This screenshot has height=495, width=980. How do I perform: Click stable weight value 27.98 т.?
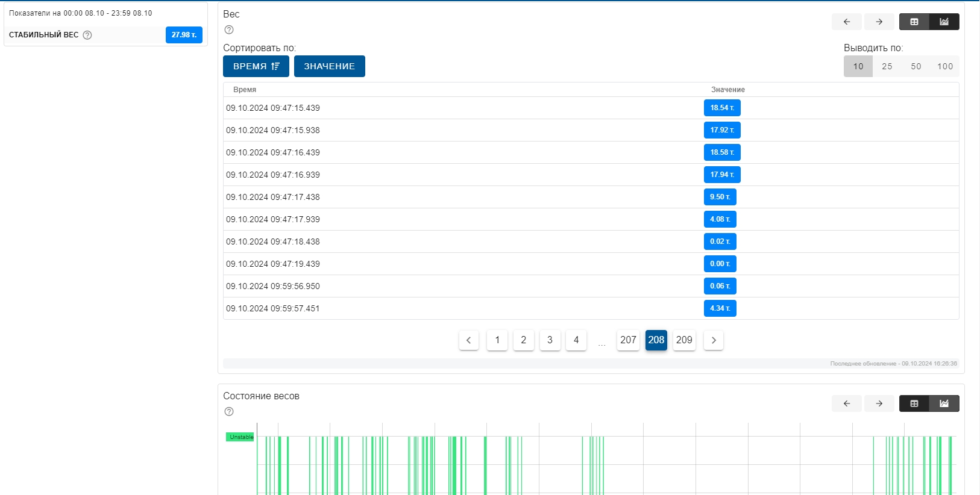pos(184,35)
